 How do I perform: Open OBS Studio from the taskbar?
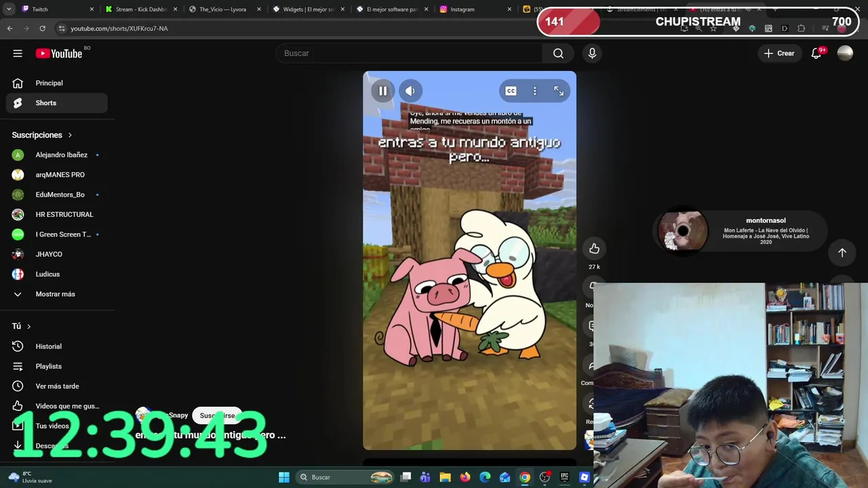(x=545, y=477)
